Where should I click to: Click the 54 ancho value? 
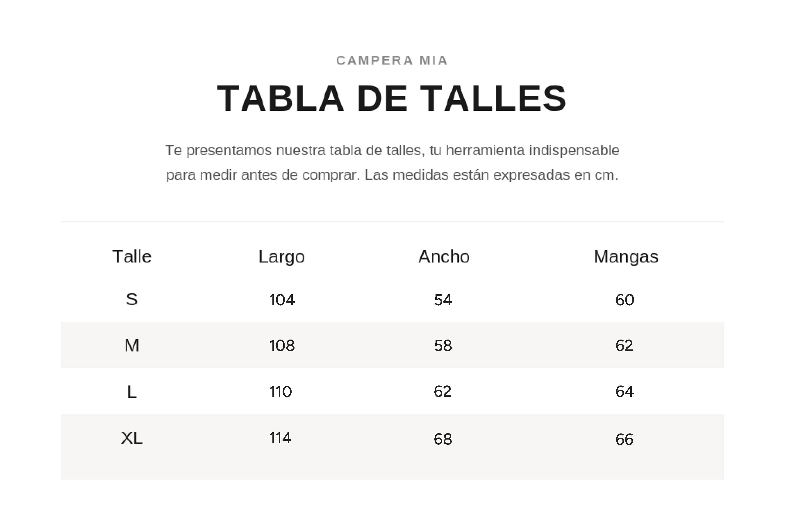pos(443,300)
